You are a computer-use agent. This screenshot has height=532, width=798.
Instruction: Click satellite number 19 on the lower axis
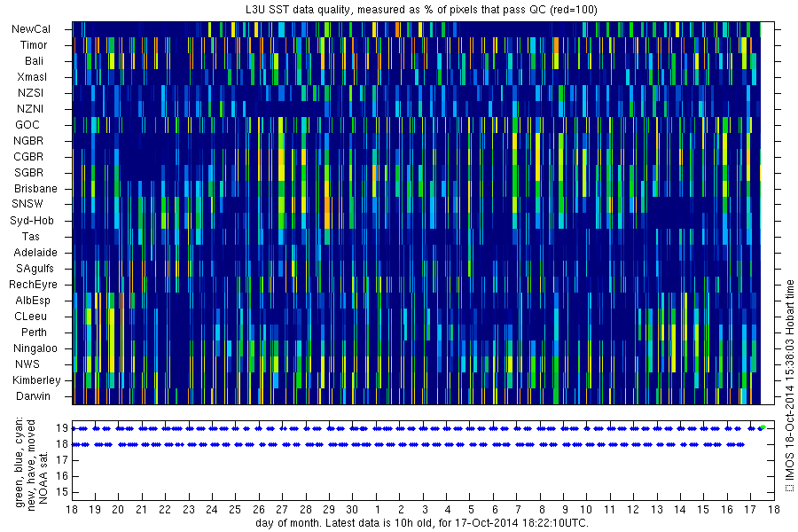[x=62, y=428]
